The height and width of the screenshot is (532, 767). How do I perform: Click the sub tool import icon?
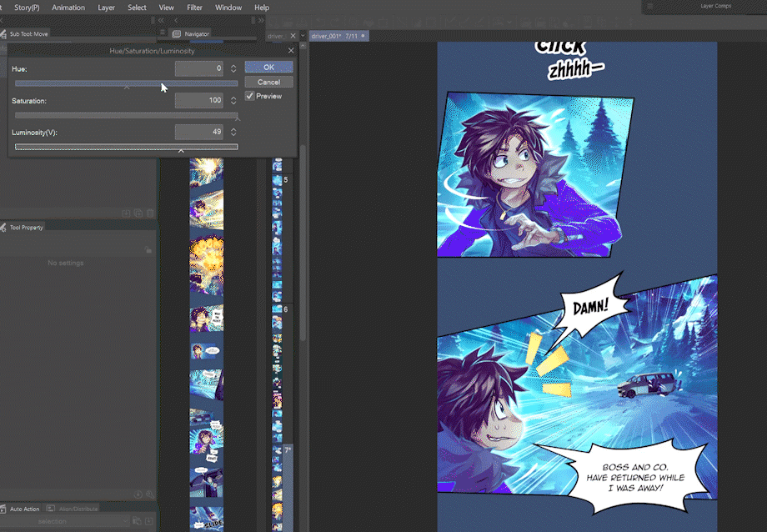[x=126, y=213]
